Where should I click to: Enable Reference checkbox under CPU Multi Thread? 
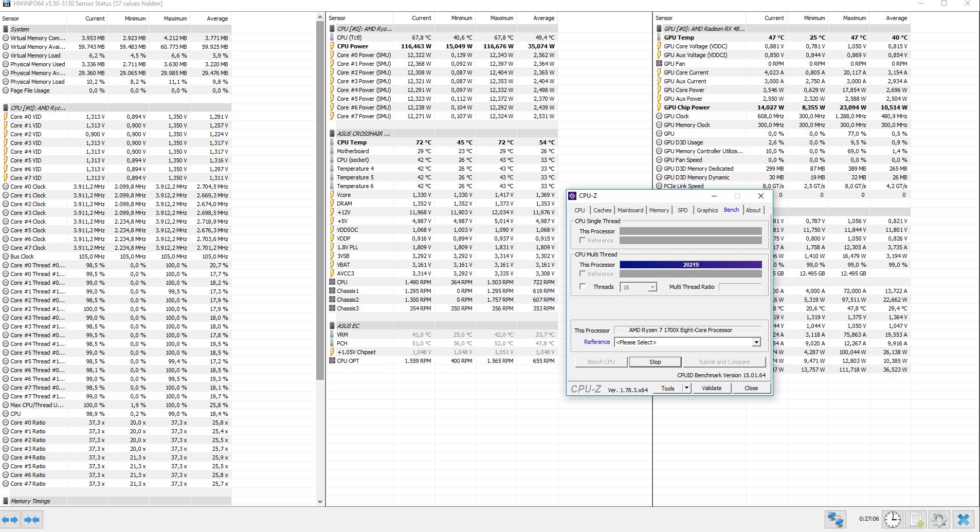[583, 274]
